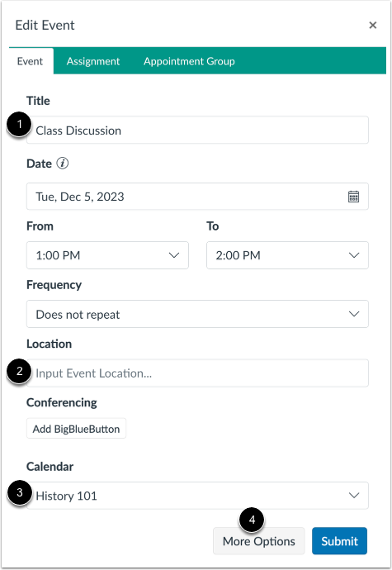Screen dimensions: 392x570
Task: Open the calendar date picker icon
Action: (x=353, y=197)
